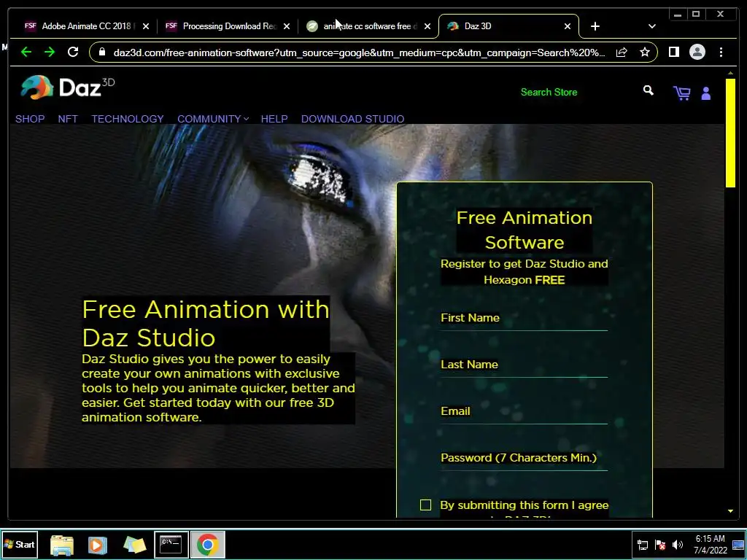Go forward with the browser forward arrow
Screen dimensions: 747x560
(50, 52)
